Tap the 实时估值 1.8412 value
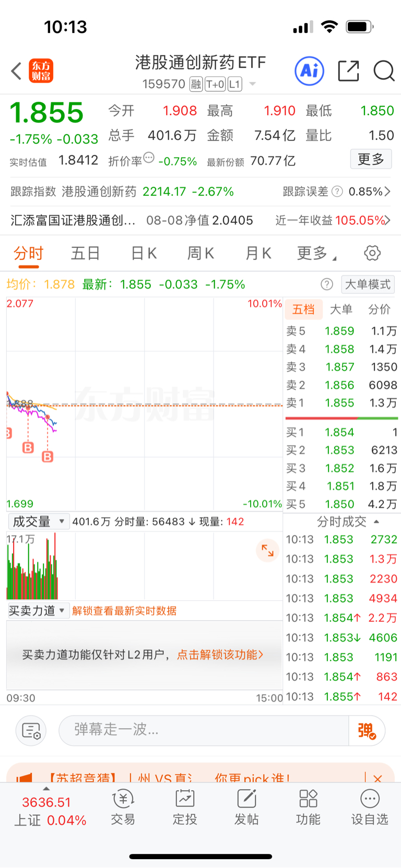The width and height of the screenshot is (401, 868). pyautogui.click(x=78, y=160)
